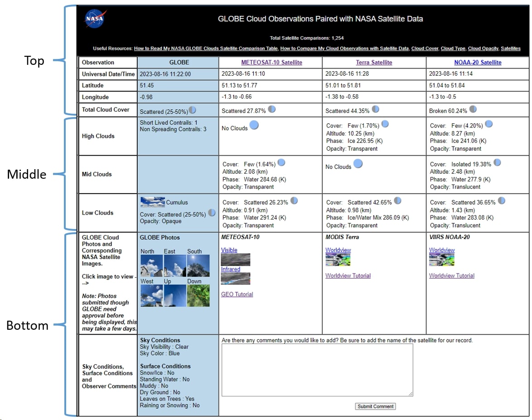The height and width of the screenshot is (420, 532).
Task: Click METEOSAT-10 High Clouds No Clouds icon
Action: [254, 125]
